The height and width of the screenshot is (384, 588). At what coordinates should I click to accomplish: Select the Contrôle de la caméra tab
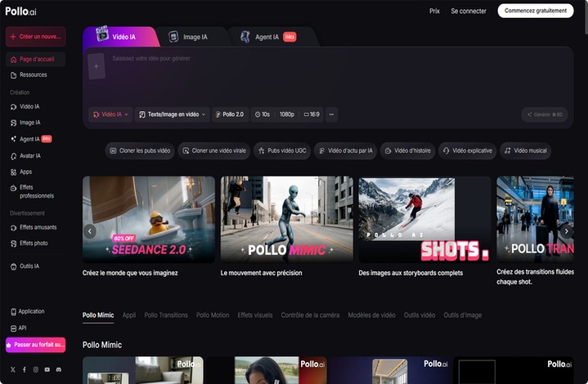[x=310, y=315]
